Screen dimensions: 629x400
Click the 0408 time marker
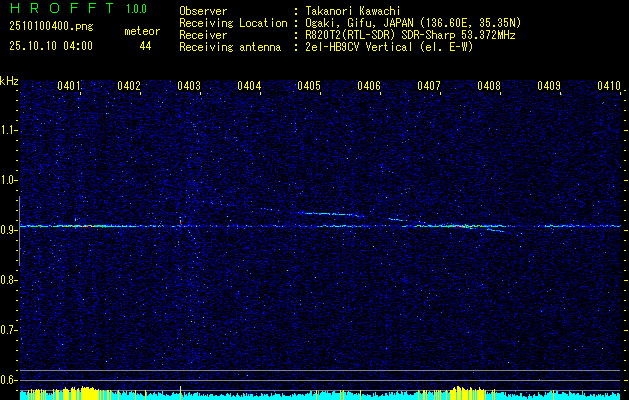pos(489,85)
